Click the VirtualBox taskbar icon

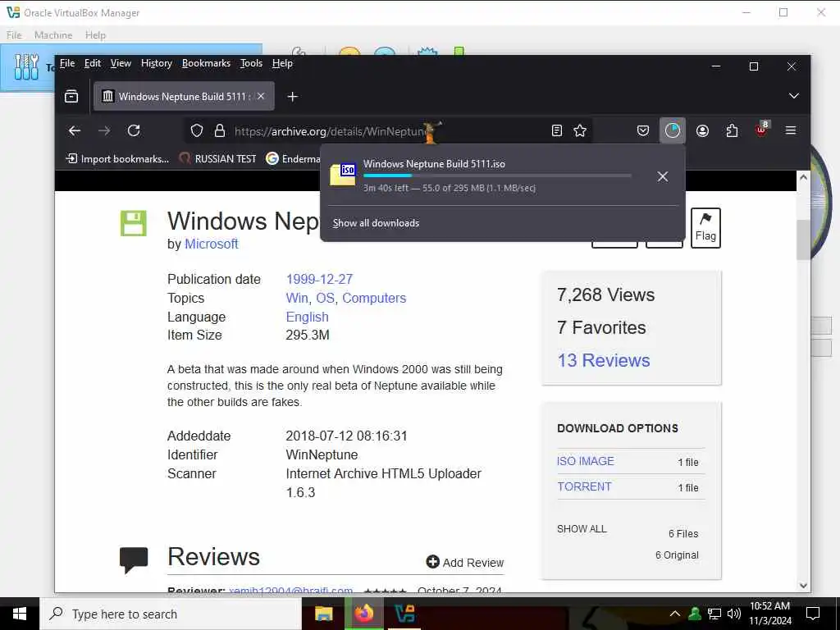coord(404,614)
